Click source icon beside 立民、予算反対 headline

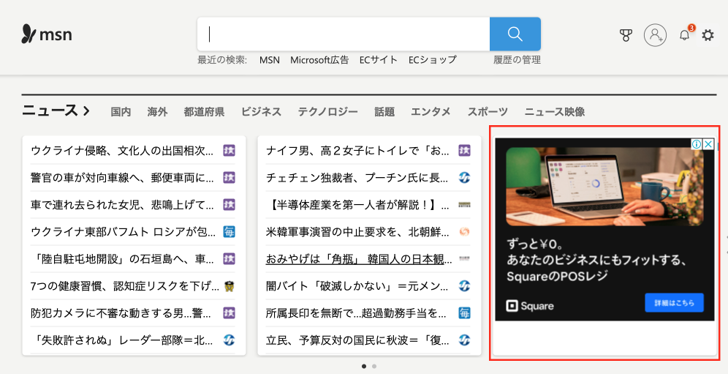464,340
